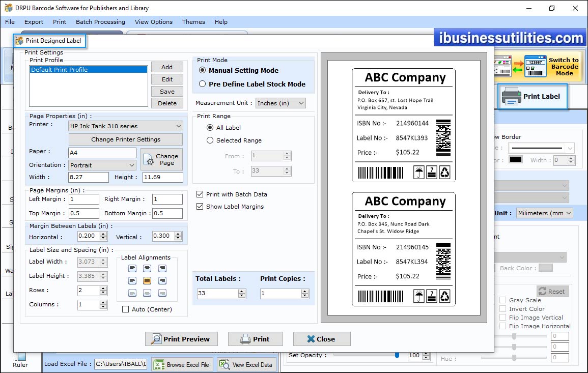Open the Printer dropdown
The image size is (588, 373).
[126, 126]
